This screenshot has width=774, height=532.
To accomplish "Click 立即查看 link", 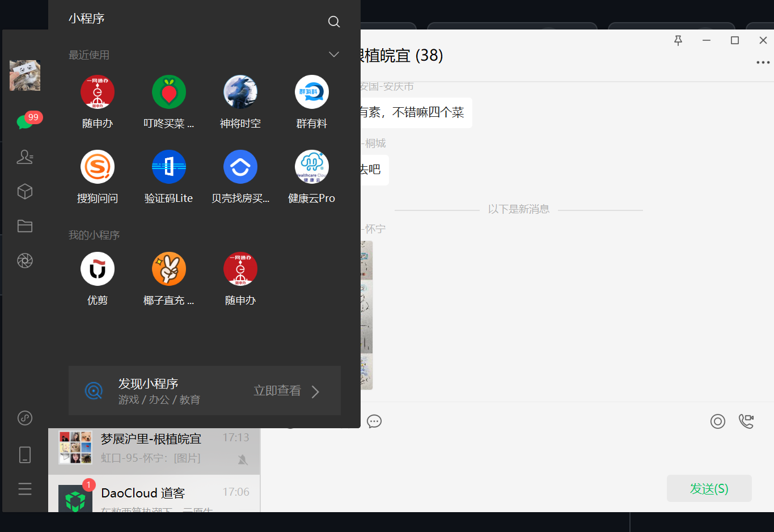I will pyautogui.click(x=277, y=391).
